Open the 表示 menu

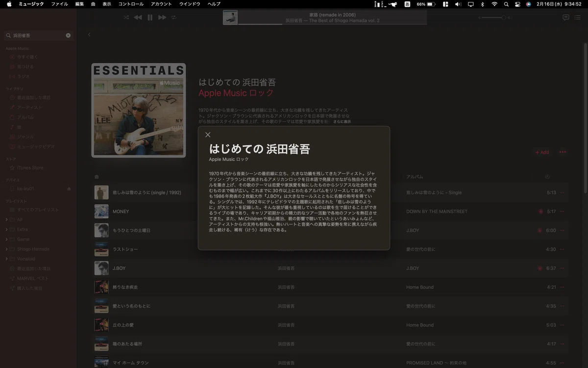[x=107, y=4]
